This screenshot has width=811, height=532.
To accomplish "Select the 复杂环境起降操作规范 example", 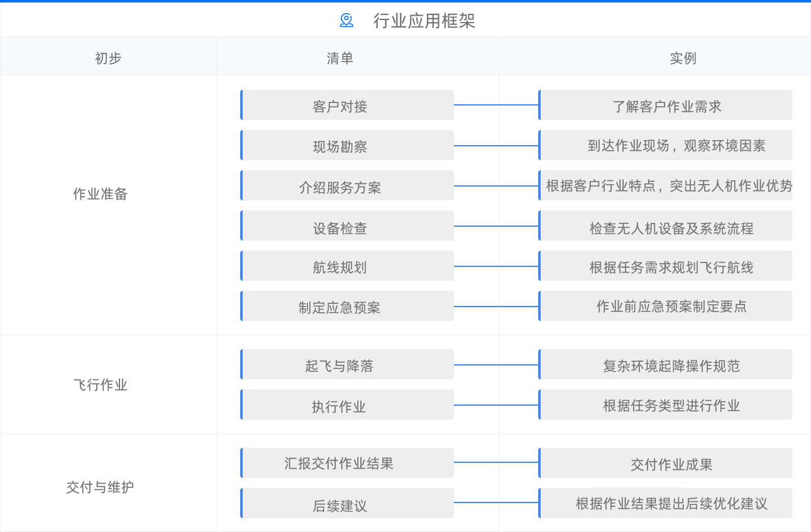I will pyautogui.click(x=666, y=365).
